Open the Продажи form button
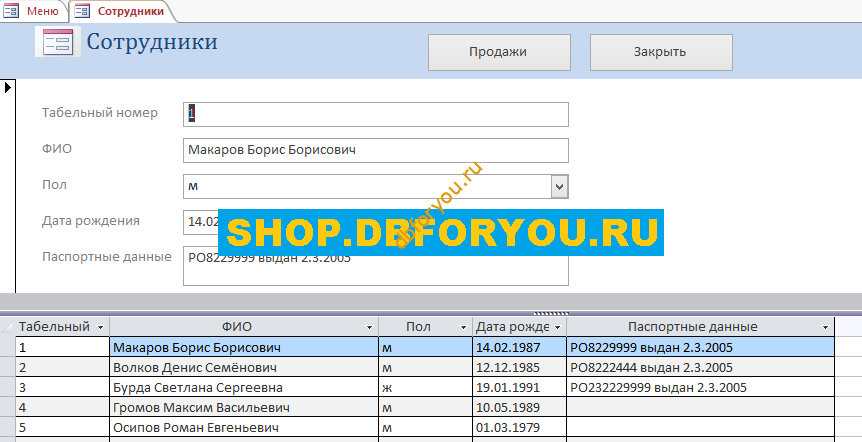The width and height of the screenshot is (862, 442). pos(499,52)
